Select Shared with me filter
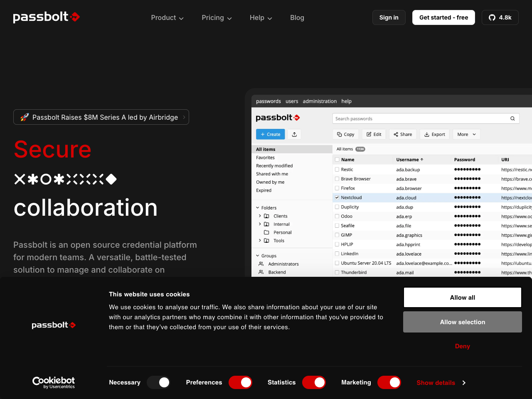This screenshot has width=532, height=399. 272,174
